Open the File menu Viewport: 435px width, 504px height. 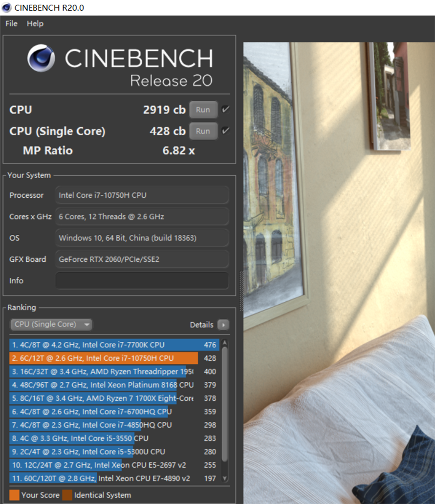coord(11,23)
